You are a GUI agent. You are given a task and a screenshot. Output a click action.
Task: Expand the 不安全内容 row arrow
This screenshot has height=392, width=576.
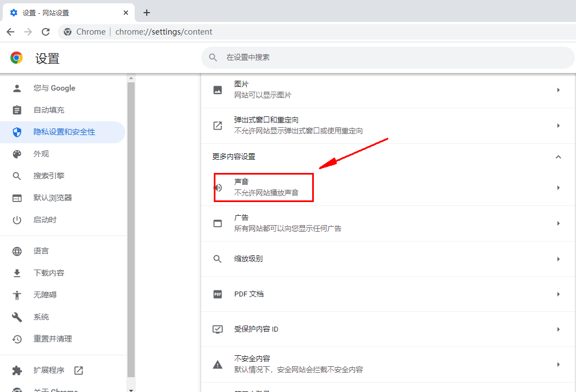click(558, 365)
